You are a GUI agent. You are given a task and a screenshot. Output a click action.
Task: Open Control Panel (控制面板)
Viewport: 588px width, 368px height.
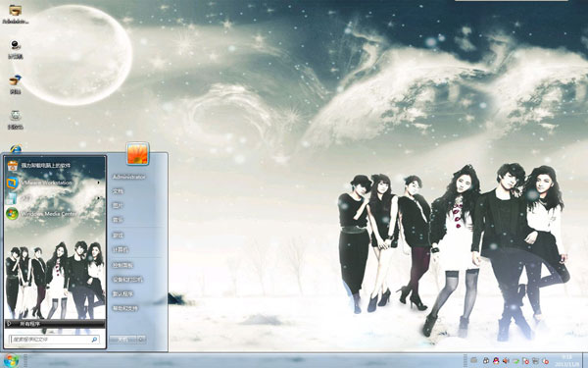[x=122, y=265]
